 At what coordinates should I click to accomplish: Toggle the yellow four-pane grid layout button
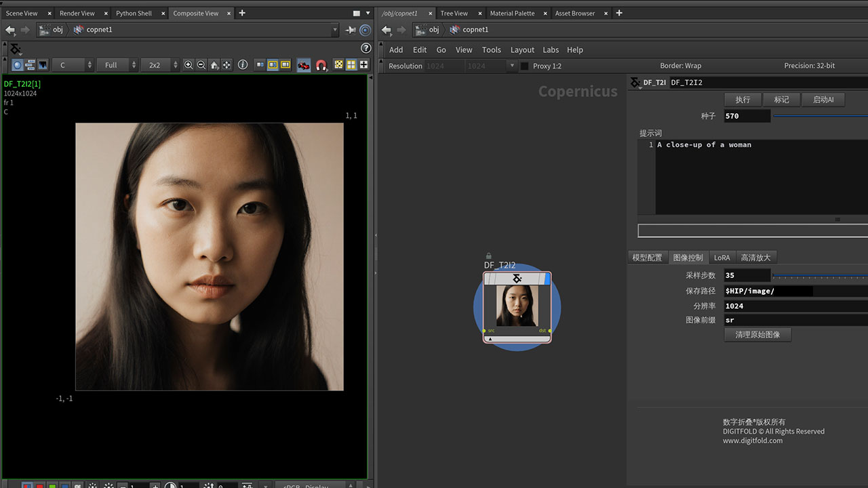(351, 65)
